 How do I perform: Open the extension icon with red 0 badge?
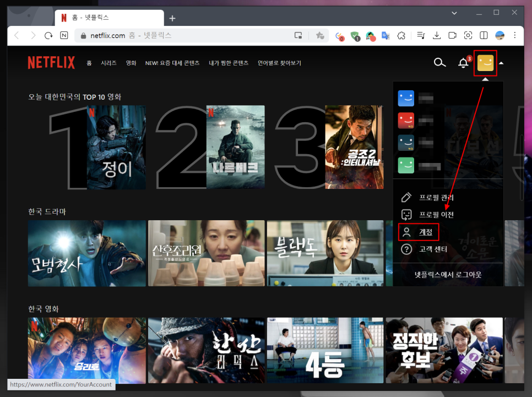(339, 36)
